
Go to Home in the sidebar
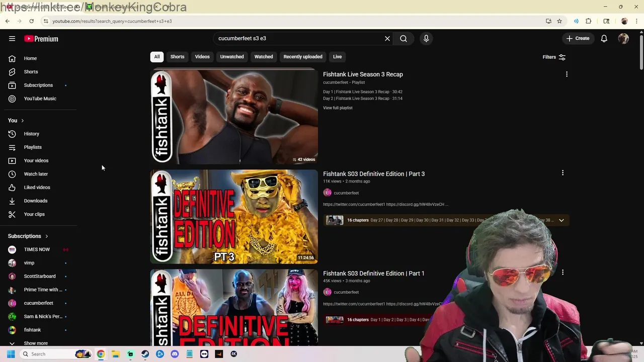point(40,58)
